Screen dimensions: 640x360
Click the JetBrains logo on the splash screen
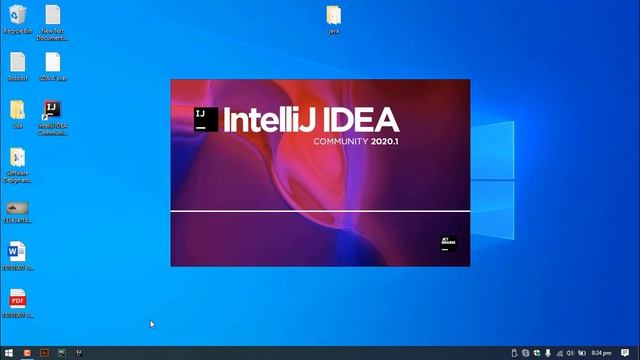click(x=449, y=244)
